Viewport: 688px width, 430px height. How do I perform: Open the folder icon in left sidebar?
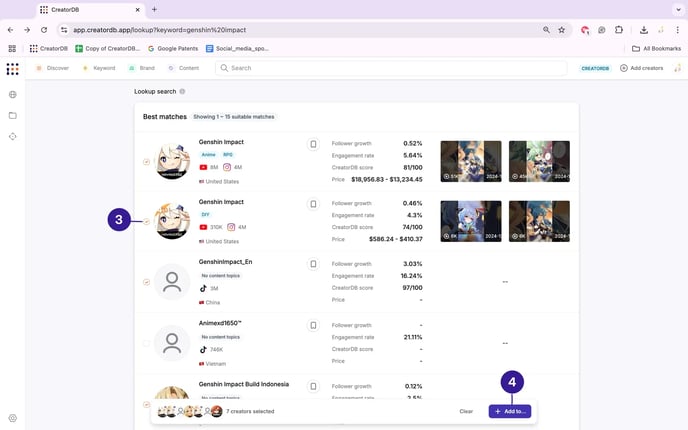point(13,115)
